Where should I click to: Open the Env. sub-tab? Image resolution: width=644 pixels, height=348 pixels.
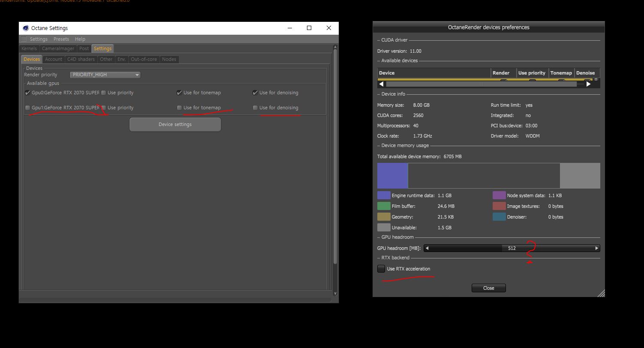(x=121, y=59)
